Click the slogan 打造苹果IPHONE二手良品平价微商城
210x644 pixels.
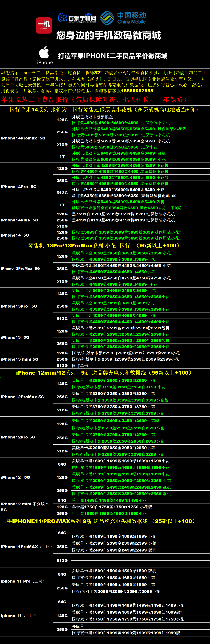113,56
